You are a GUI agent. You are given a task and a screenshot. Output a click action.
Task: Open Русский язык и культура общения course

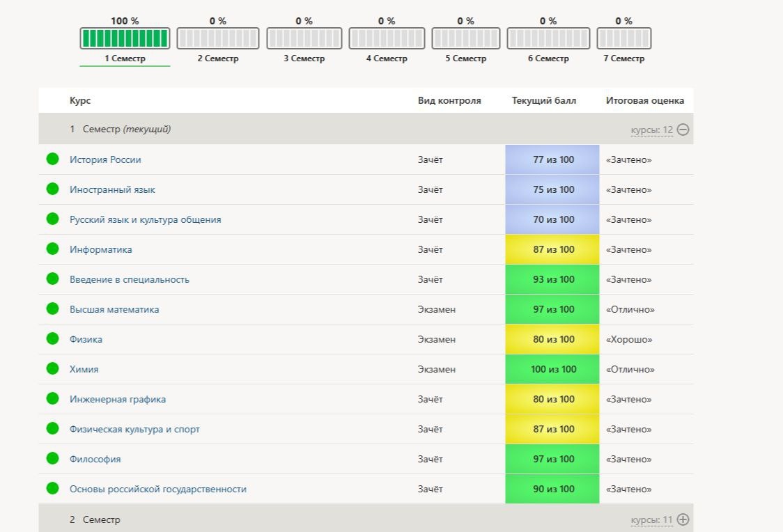pos(146,219)
